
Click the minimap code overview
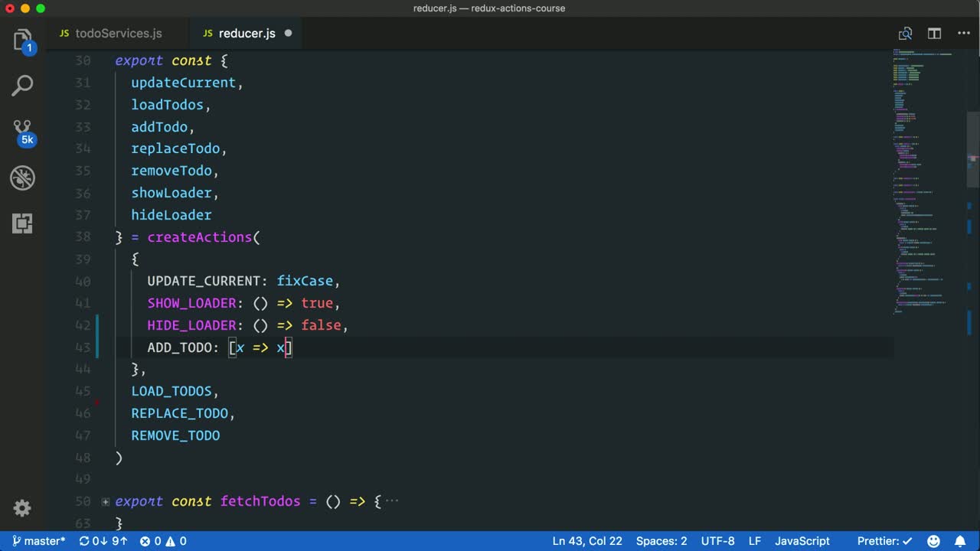926,184
